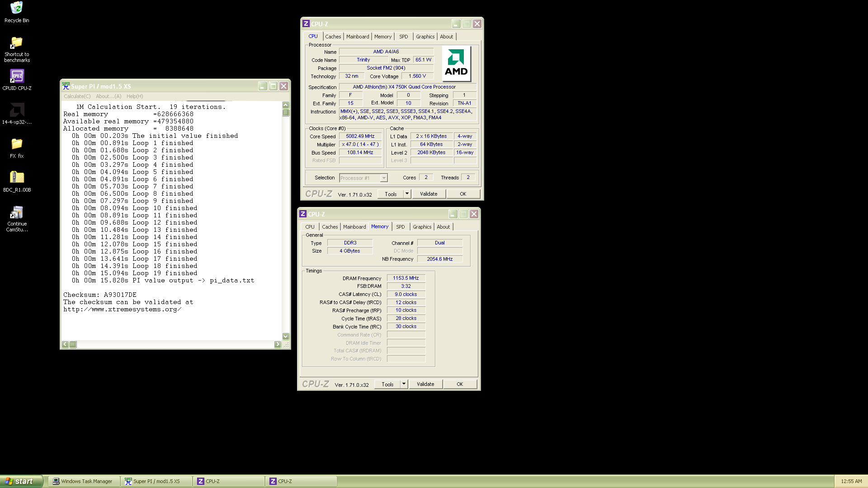
Task: Click the taskbar clock 12:55 AM
Action: coord(851,481)
